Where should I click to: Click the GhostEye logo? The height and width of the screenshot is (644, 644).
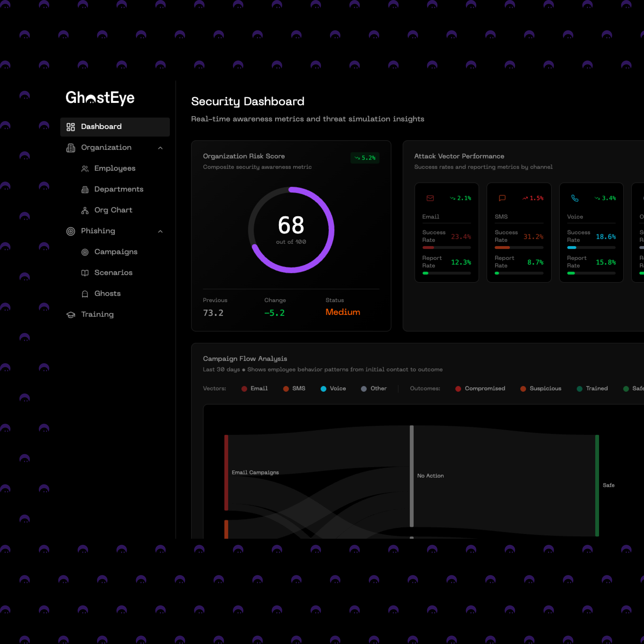coord(100,98)
